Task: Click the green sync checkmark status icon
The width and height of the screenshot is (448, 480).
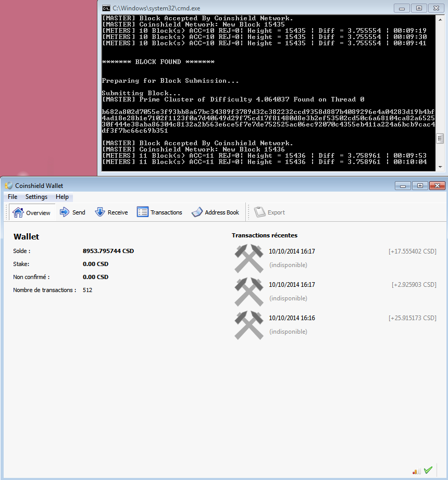Action: (428, 470)
